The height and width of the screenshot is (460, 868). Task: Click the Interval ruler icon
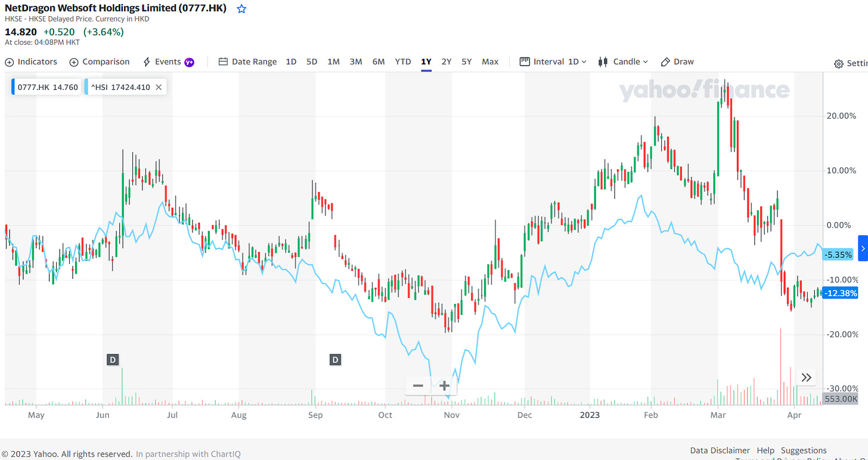click(x=525, y=61)
